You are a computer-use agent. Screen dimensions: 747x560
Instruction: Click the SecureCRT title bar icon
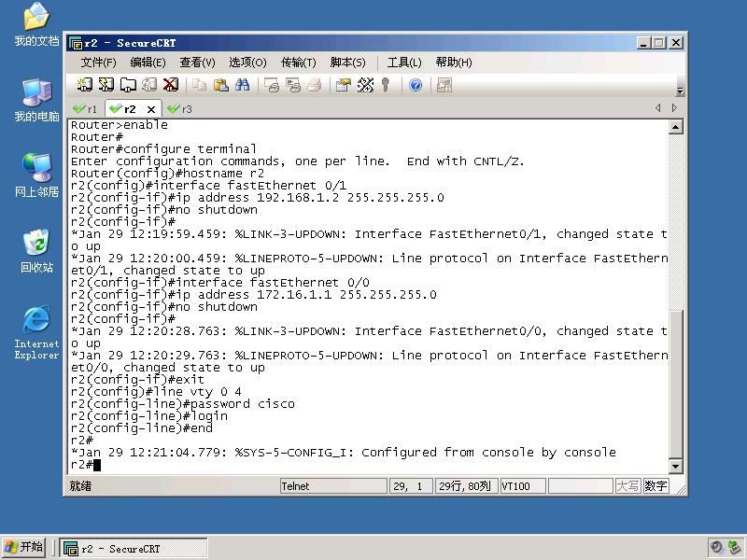[x=76, y=43]
